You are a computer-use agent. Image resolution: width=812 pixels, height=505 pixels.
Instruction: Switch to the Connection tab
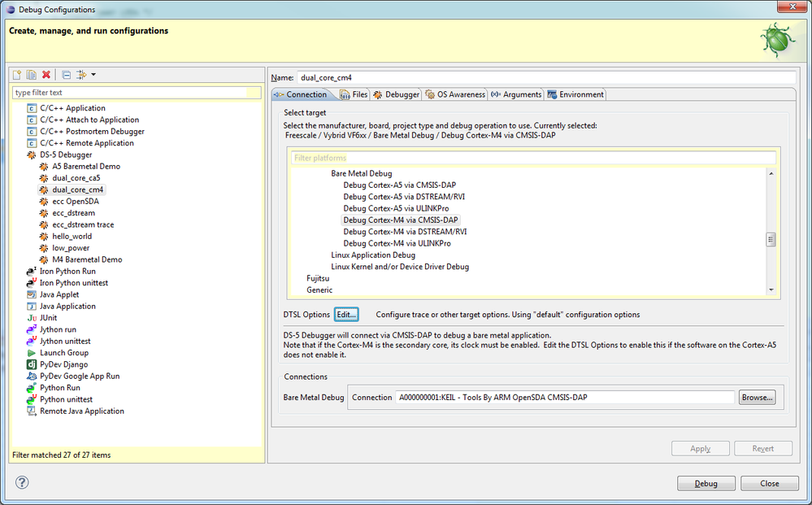point(301,94)
